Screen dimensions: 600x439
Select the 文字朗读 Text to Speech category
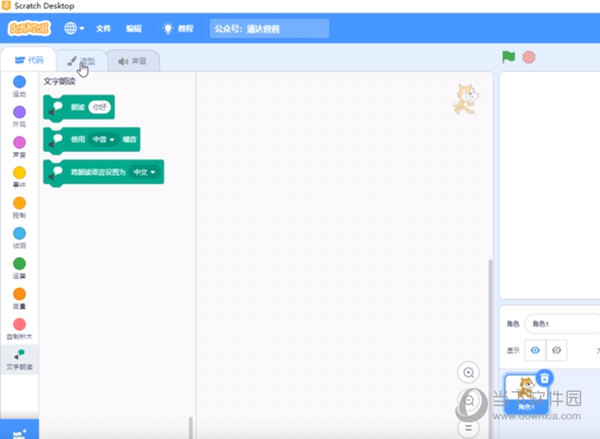pyautogui.click(x=20, y=359)
